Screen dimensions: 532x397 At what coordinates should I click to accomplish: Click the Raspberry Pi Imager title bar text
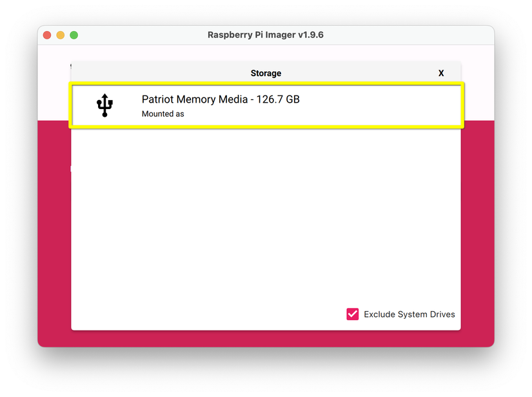coord(266,35)
